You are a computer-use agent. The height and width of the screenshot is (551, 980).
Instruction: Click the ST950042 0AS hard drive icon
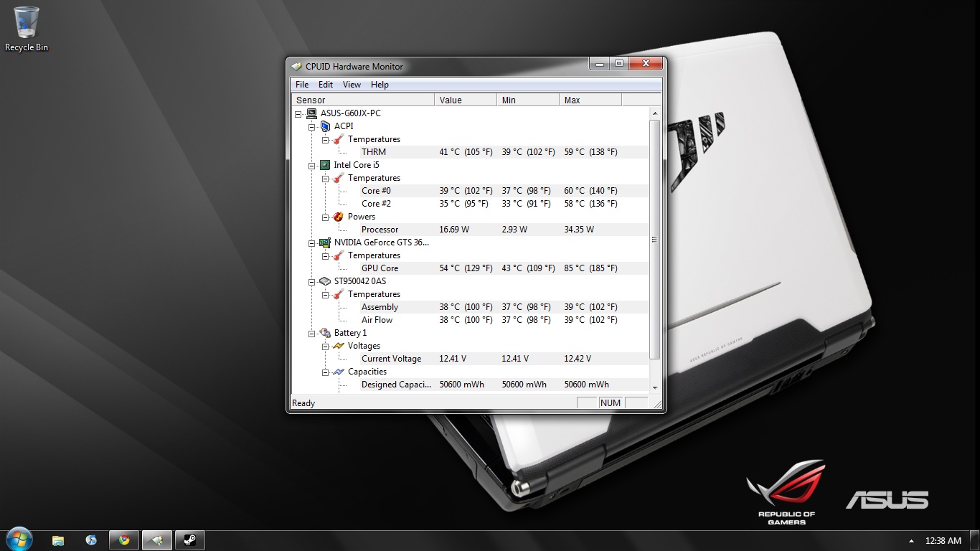click(325, 281)
